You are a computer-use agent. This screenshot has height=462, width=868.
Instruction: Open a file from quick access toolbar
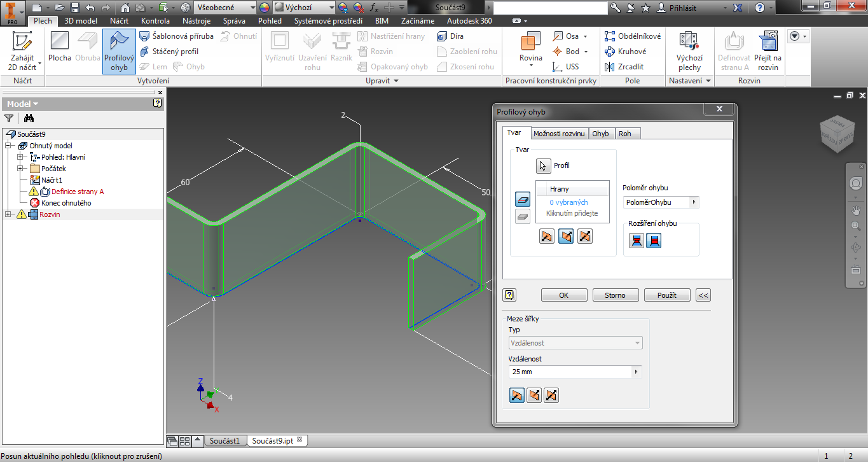(60, 8)
